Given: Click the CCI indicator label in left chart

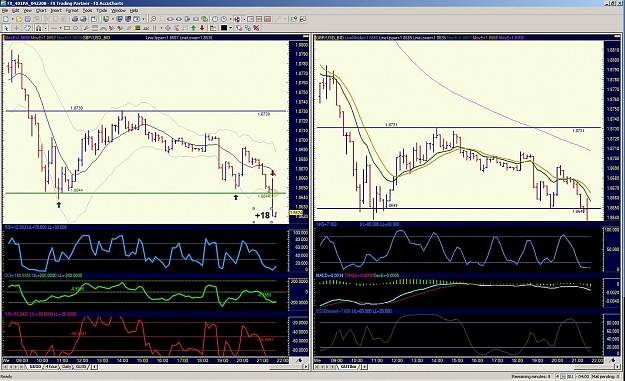Looking at the screenshot, I should [43, 275].
